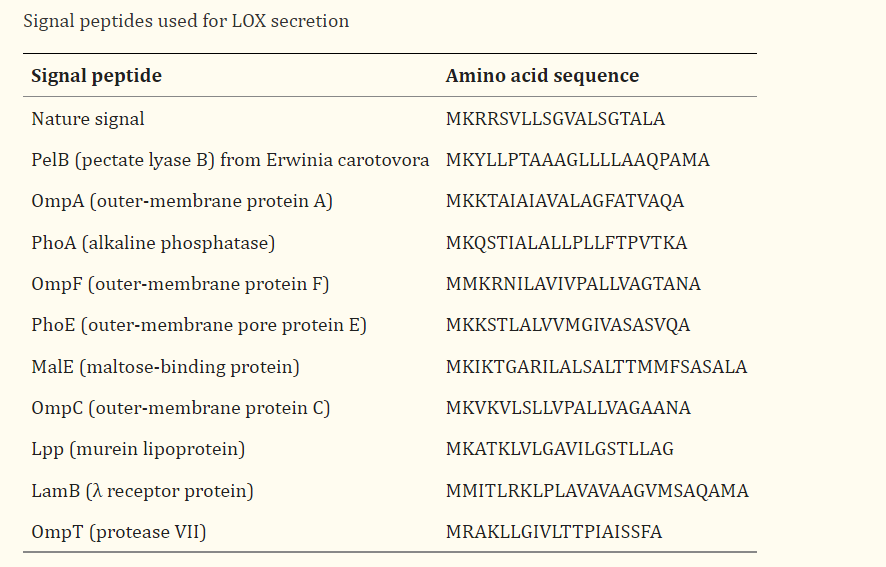This screenshot has width=886, height=567.
Task: Click the LamB λ receptor protein entry
Action: click(142, 491)
